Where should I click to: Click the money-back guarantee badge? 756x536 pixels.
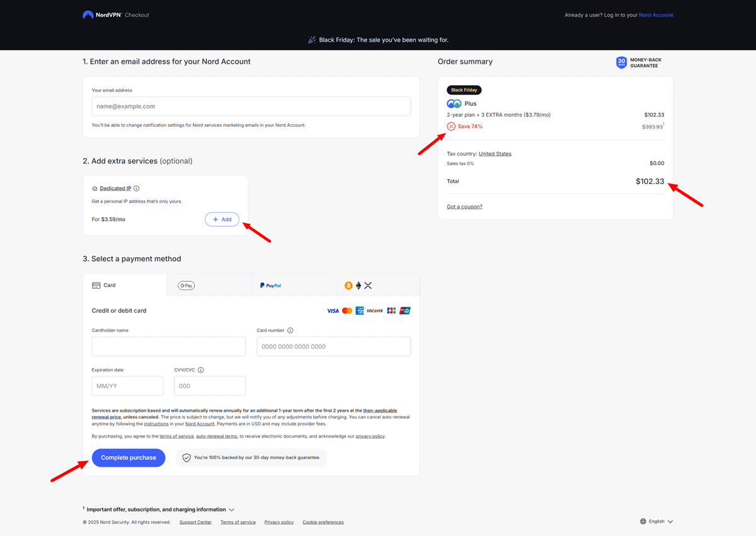(621, 63)
